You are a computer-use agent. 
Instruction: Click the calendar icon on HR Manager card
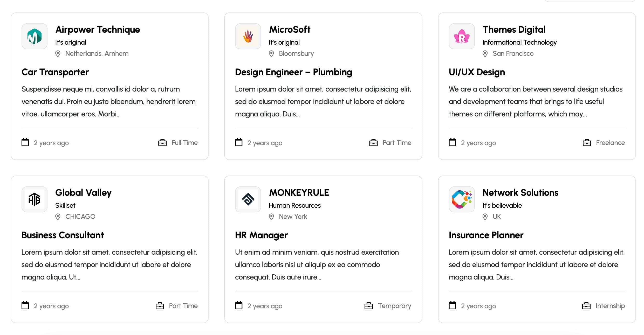(x=239, y=305)
